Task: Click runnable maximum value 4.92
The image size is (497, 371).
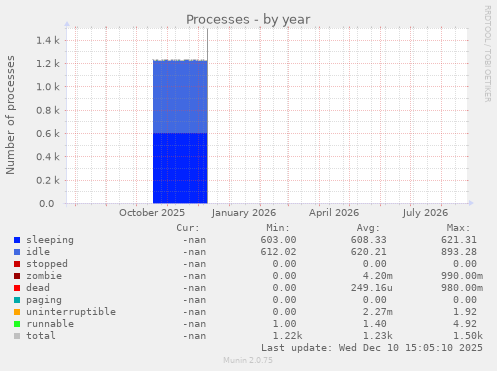Action: pos(465,324)
